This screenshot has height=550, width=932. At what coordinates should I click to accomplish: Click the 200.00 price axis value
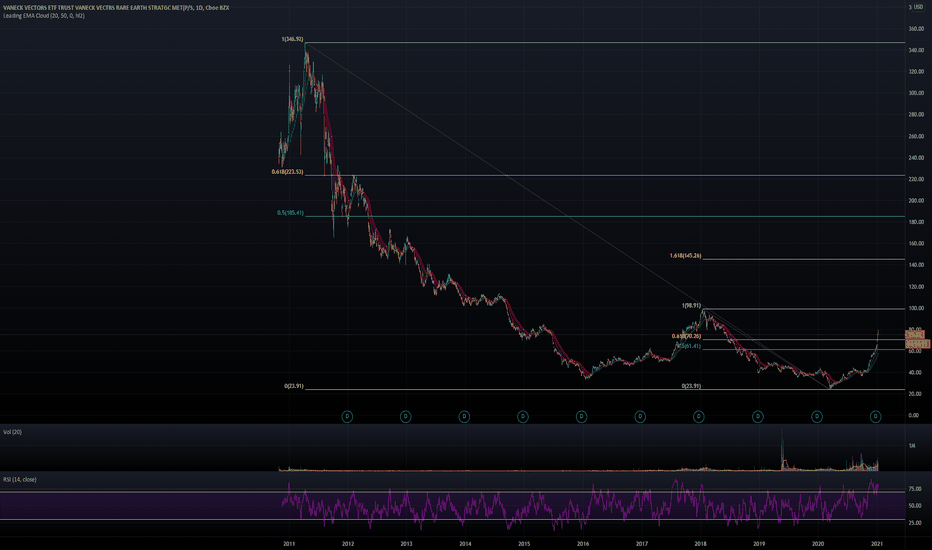(x=916, y=200)
